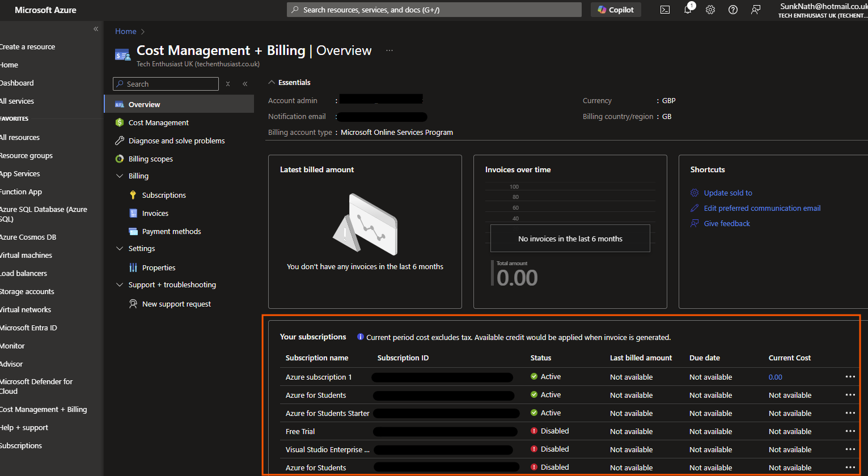Open help via the question mark icon
868x476 pixels.
[x=732, y=10]
